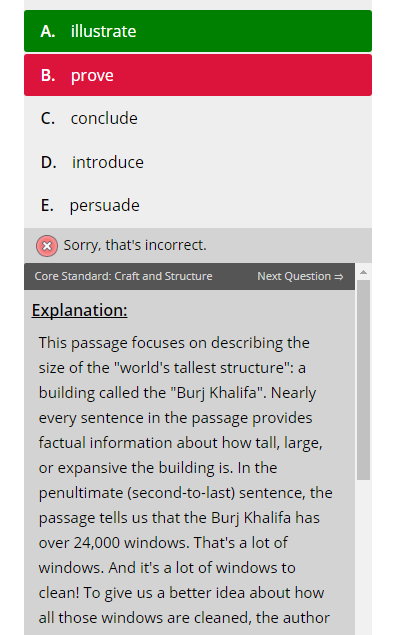Viewport: 393px width, 635px height.
Task: Click the red incorrect X icon
Action: (x=47, y=246)
